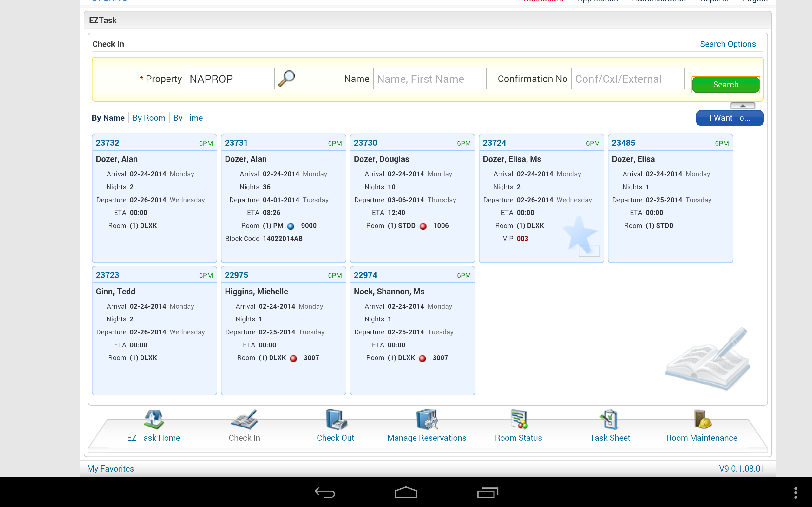Click the Property lookup magnifying glass icon
Screen dimensions: 812x507
coord(286,79)
